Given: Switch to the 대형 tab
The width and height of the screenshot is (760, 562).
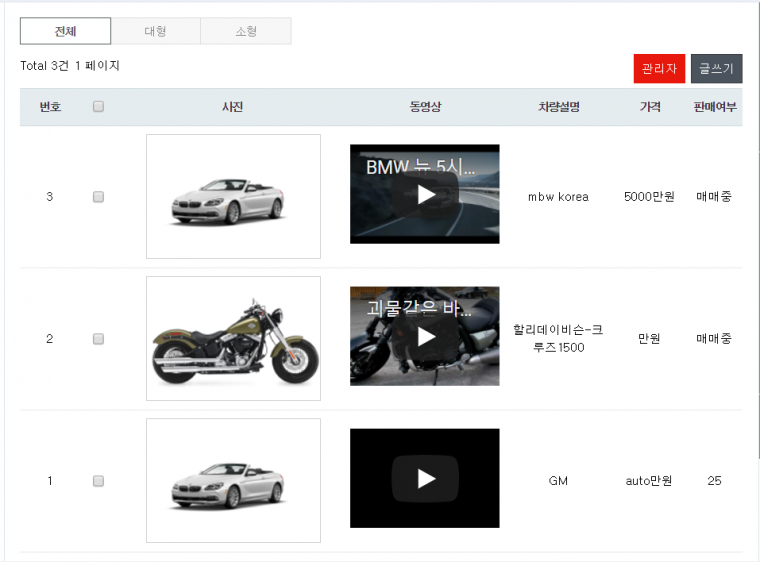Looking at the screenshot, I should tap(155, 31).
